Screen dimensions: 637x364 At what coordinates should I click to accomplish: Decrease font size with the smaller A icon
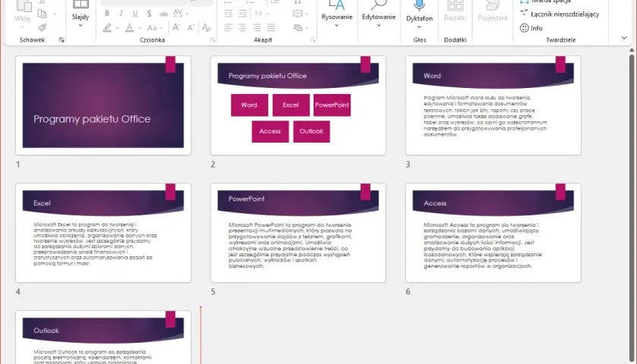(191, 27)
